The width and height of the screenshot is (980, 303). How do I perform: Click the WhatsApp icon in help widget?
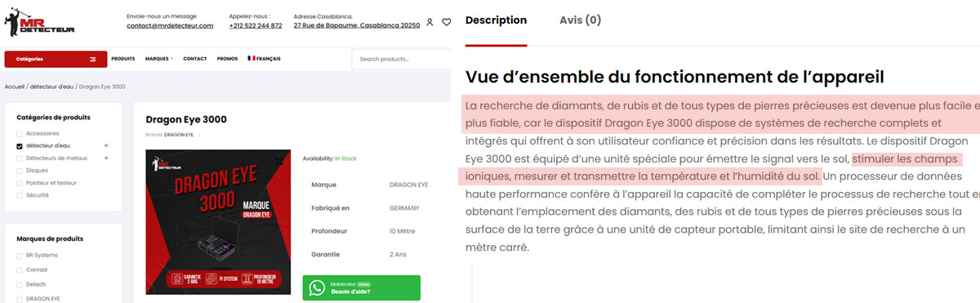317,288
